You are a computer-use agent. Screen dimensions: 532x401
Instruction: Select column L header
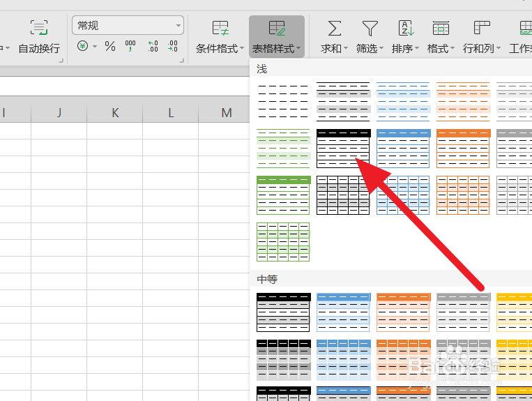click(171, 112)
